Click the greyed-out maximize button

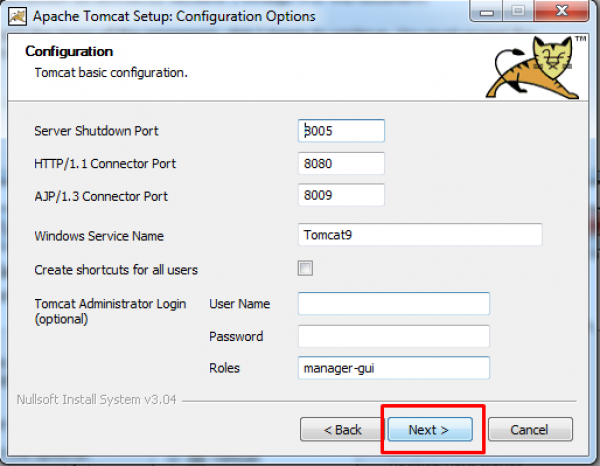[x=518, y=11]
